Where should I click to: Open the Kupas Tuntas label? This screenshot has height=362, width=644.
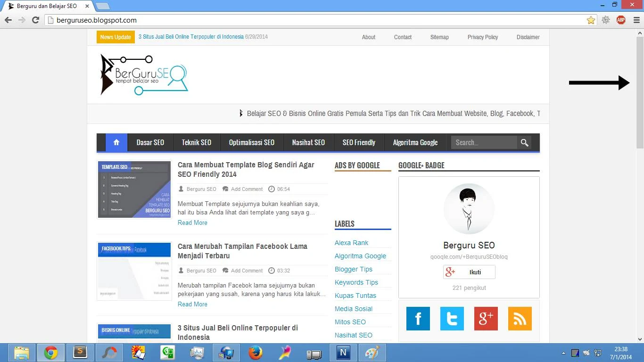coord(355,296)
